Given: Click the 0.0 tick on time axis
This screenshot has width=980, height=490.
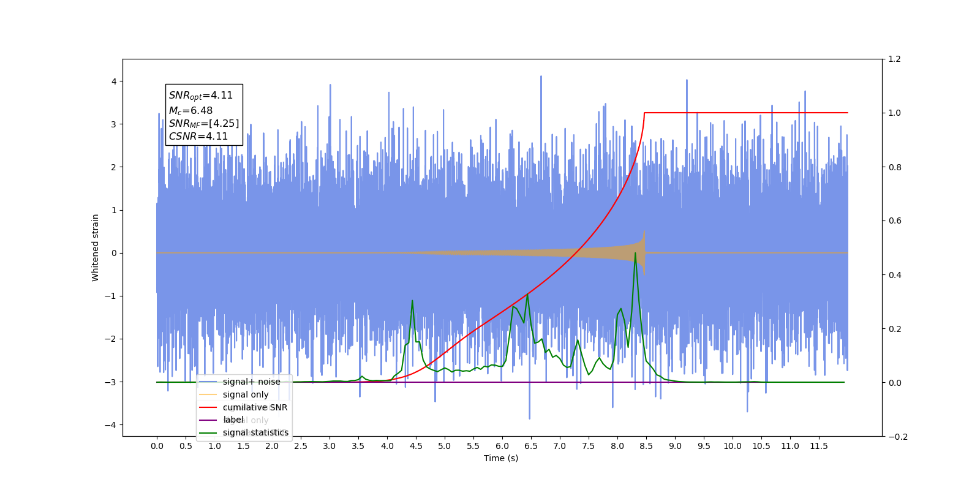Looking at the screenshot, I should pyautogui.click(x=157, y=446).
